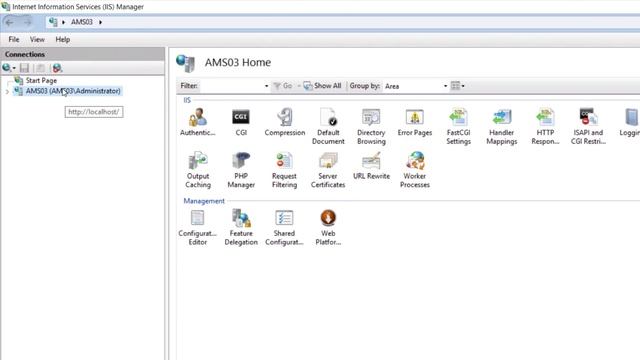Open Web Platform Installer

328,227
